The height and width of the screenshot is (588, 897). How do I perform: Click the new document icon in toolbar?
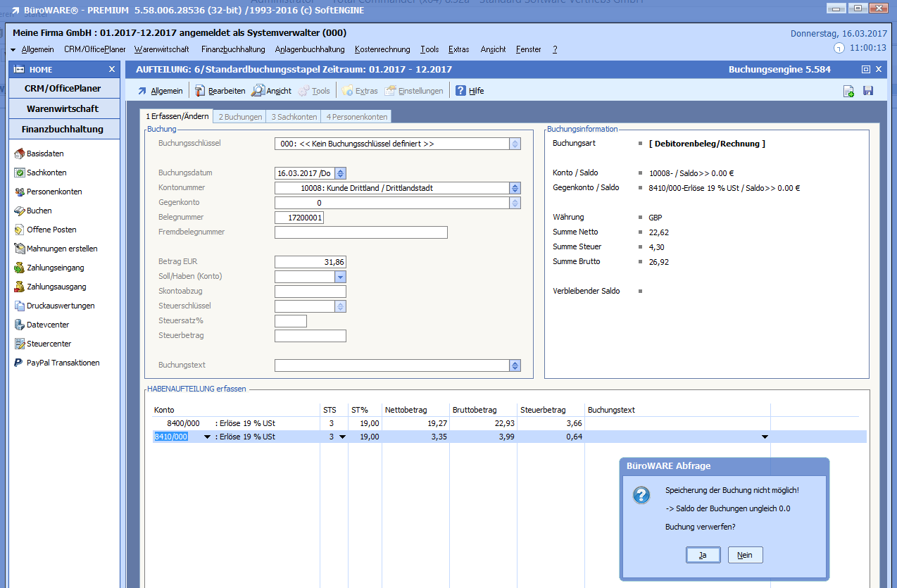coord(849,91)
